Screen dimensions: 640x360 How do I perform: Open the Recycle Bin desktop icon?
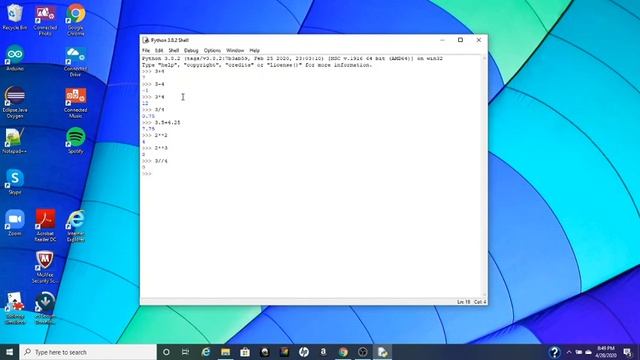click(x=15, y=17)
